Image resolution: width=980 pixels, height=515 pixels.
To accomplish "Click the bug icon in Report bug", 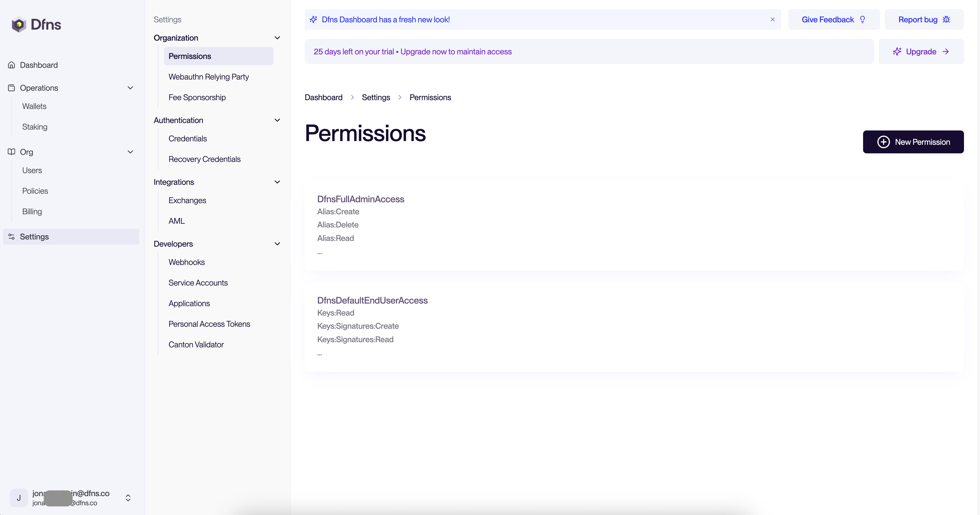I will click(x=946, y=20).
